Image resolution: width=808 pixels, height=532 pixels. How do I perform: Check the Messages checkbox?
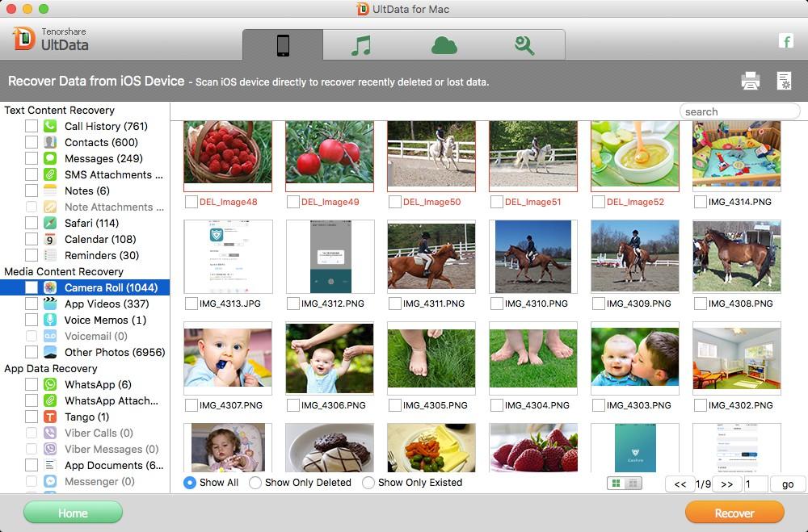point(32,158)
